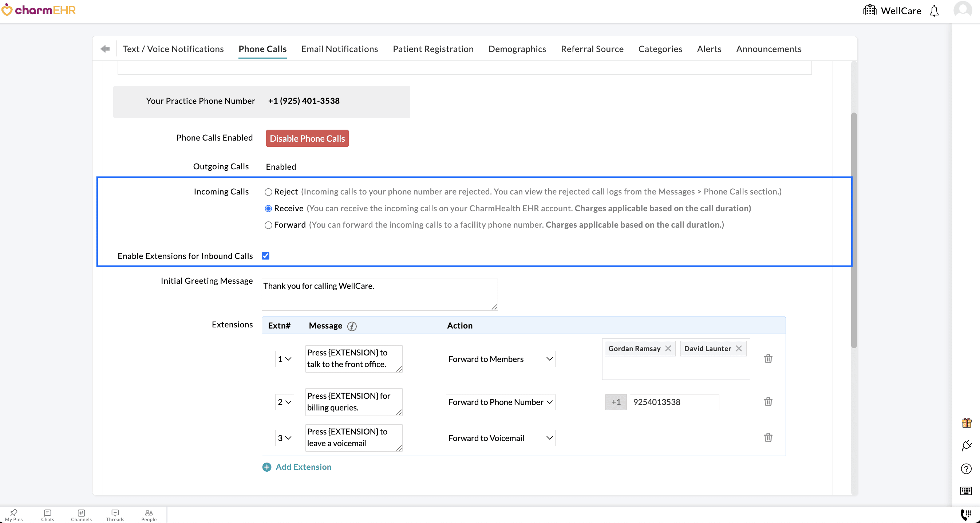This screenshot has width=980, height=523.
Task: Toggle Enable Extensions for Inbound Calls checkbox
Action: (265, 256)
